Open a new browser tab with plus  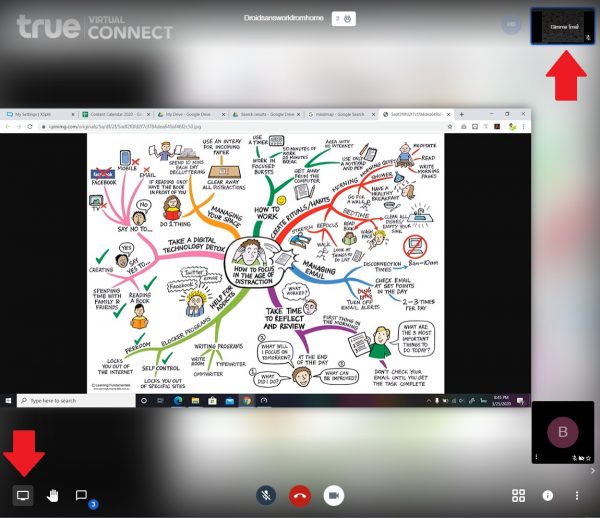coord(461,114)
